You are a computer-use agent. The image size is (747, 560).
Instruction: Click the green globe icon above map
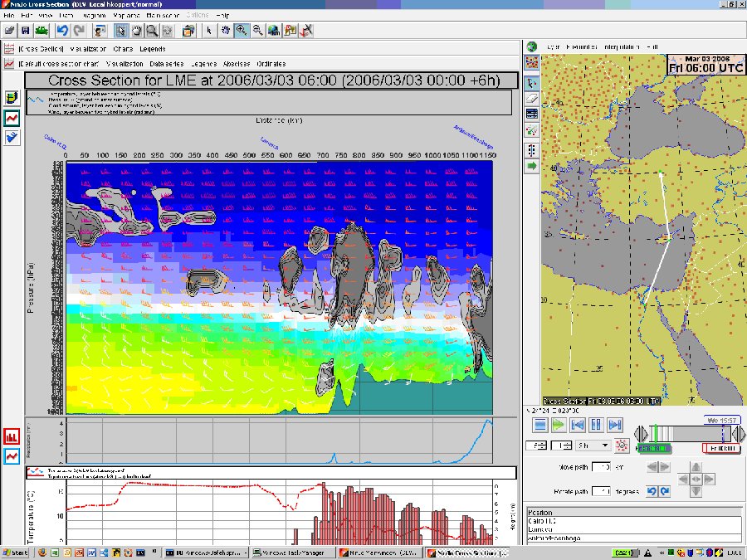tap(532, 46)
